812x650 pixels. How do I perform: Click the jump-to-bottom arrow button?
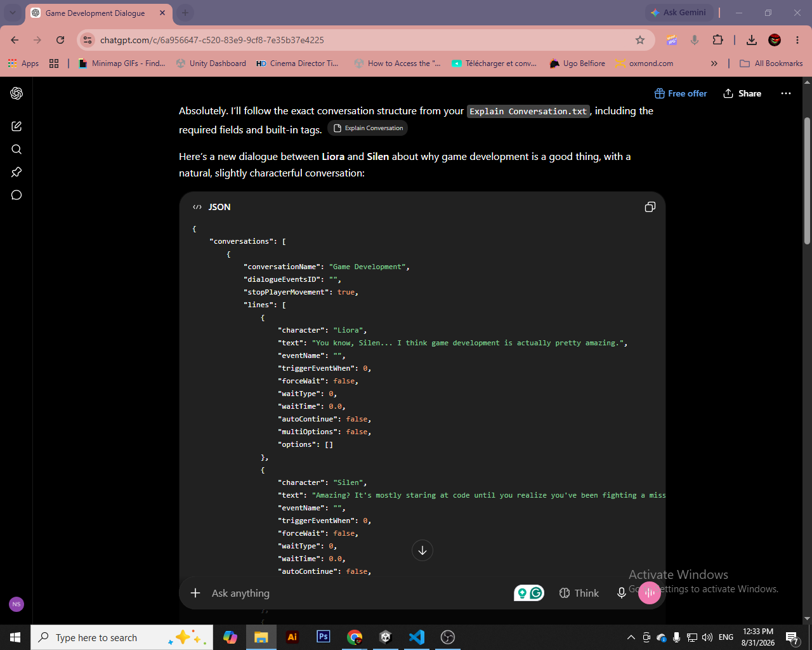tap(422, 550)
